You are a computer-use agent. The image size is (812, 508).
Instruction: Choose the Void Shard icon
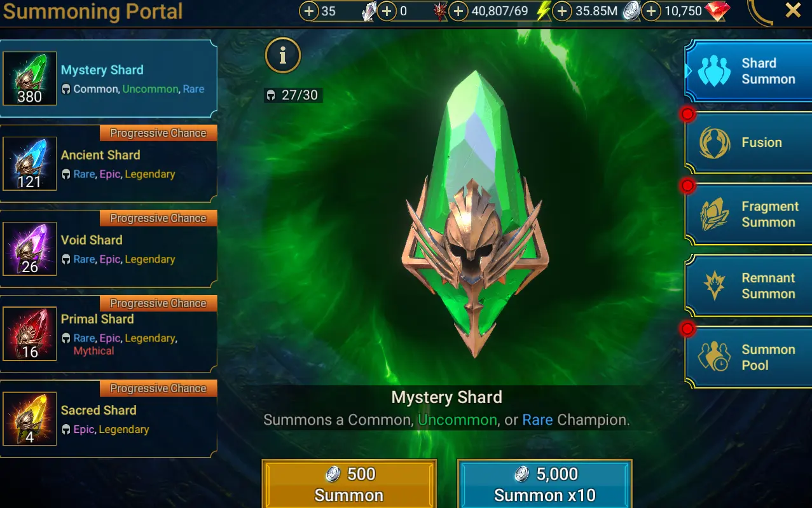[30, 249]
